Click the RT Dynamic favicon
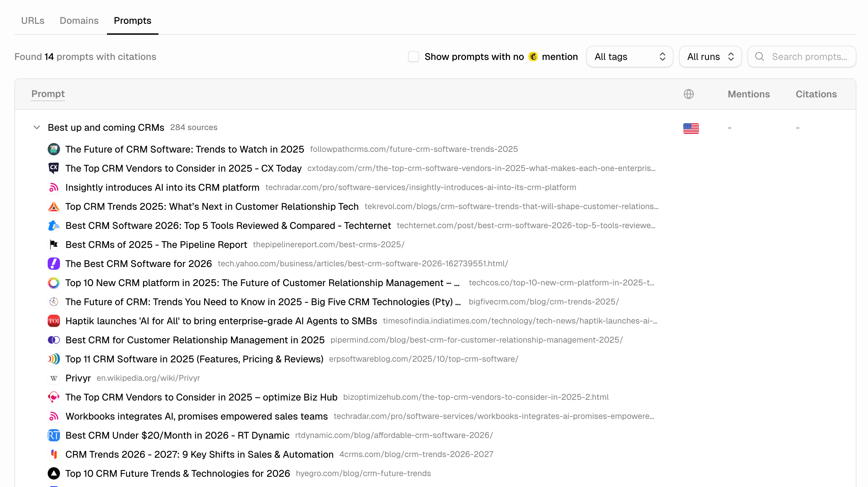The width and height of the screenshot is (868, 487). pyautogui.click(x=54, y=435)
